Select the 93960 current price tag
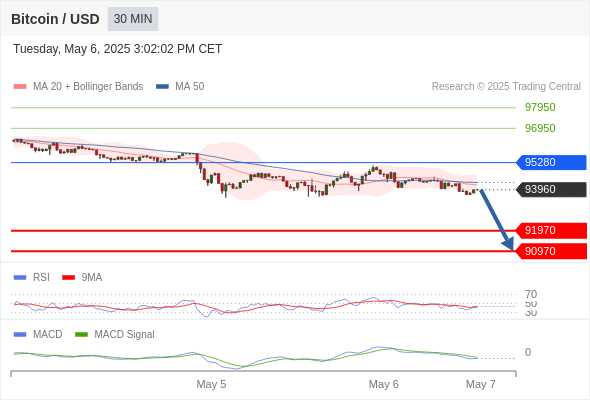 tap(551, 189)
